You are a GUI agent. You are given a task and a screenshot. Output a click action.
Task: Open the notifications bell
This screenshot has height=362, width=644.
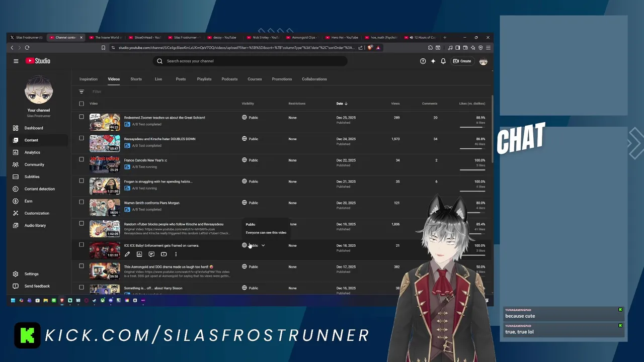[x=443, y=61]
